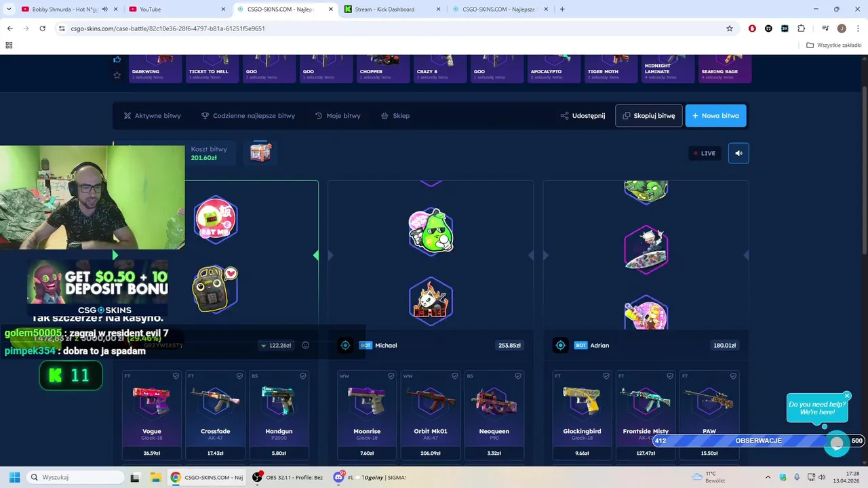The image size is (868, 488).
Task: Select the PAW skin card
Action: 709,415
